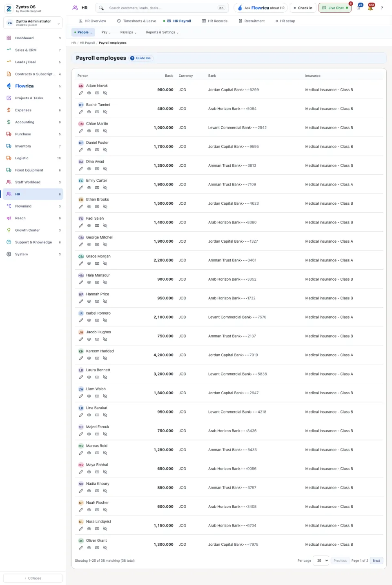Viewport: 392px width, 585px height.
Task: Click the Next page button
Action: (376, 561)
